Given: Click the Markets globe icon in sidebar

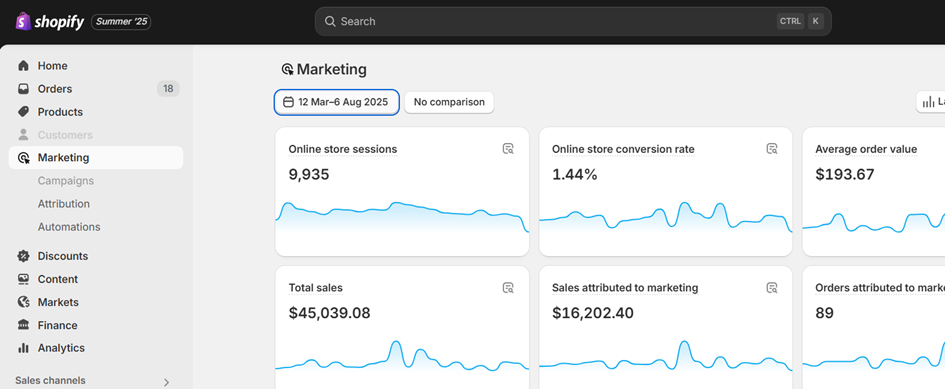Looking at the screenshot, I should pyautogui.click(x=24, y=302).
